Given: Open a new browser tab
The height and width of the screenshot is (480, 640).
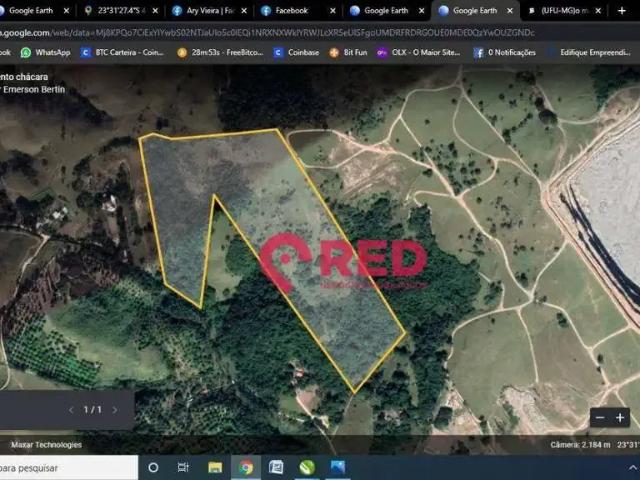Looking at the screenshot, I should (622, 11).
